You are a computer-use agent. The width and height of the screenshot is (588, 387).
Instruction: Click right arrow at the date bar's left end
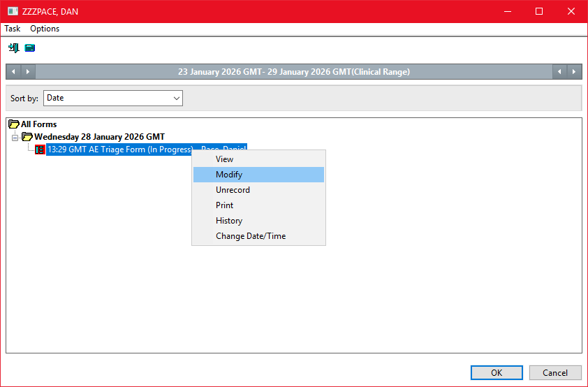(x=28, y=72)
